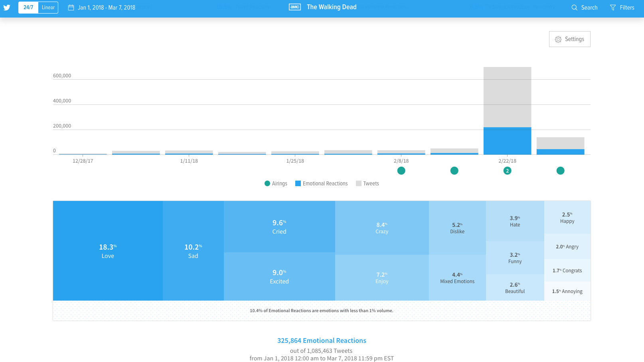644x362 pixels.
Task: Select the Sad 10.2% emotion tile
Action: click(x=193, y=251)
